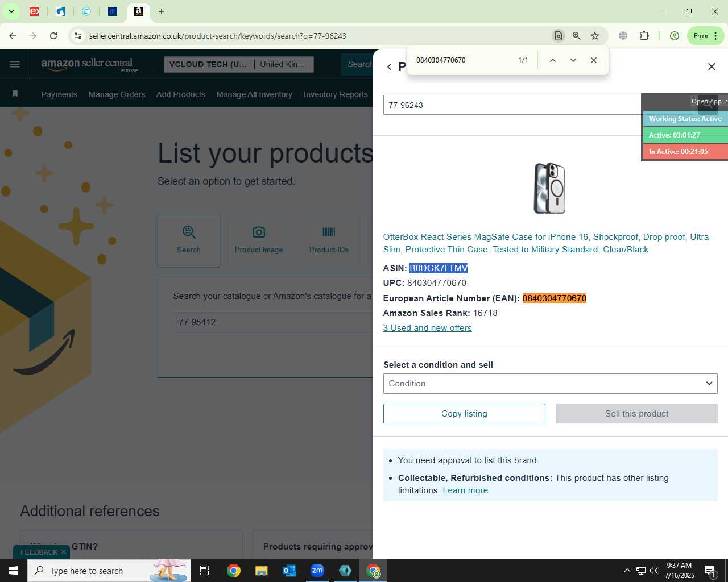728x582 pixels.
Task: Open Task View on the taskbar
Action: click(205, 571)
